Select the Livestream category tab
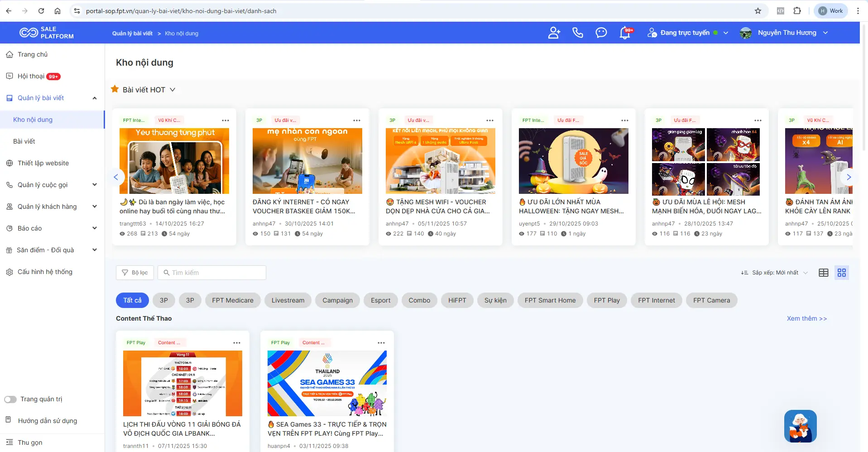The image size is (868, 452). click(x=288, y=300)
